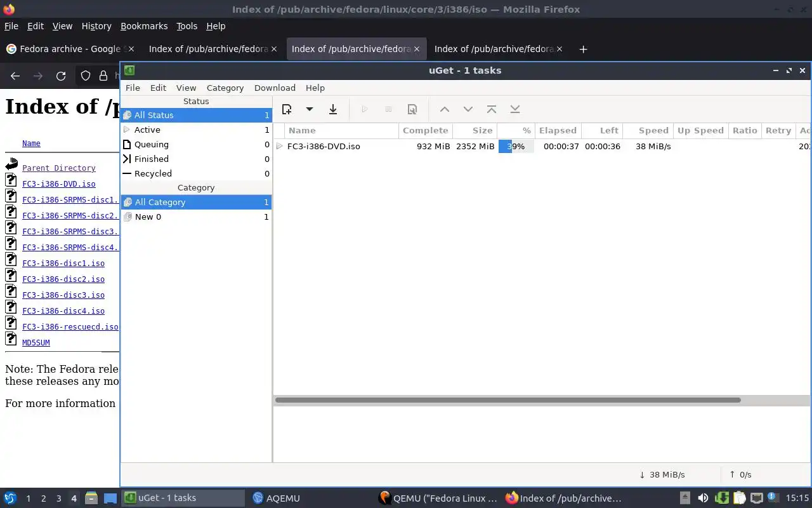The width and height of the screenshot is (812, 508).
Task: Select All Category in the Category list
Action: click(196, 202)
